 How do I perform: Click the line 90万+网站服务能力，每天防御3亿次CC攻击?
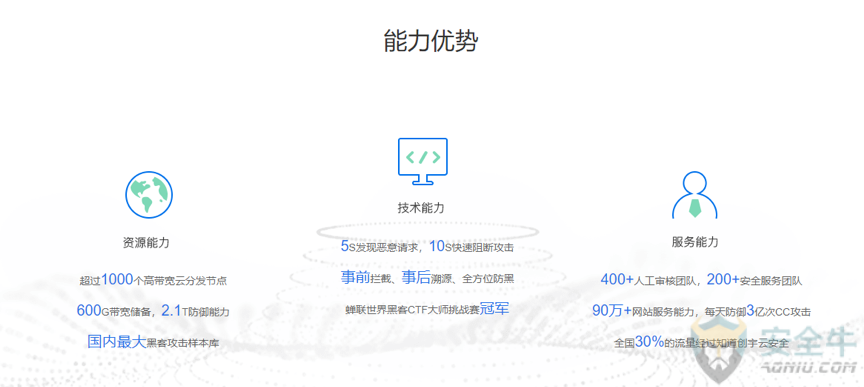pos(701,311)
